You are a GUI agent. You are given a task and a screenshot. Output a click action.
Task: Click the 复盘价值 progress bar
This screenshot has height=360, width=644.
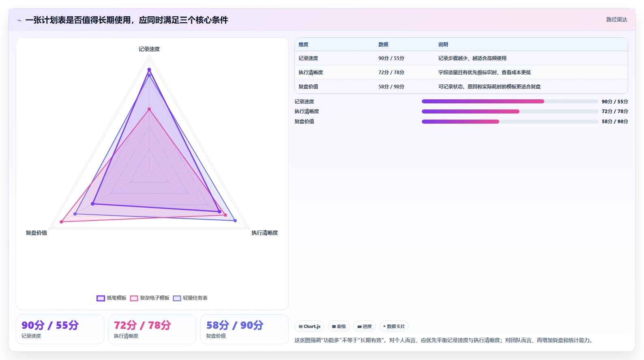click(510, 122)
